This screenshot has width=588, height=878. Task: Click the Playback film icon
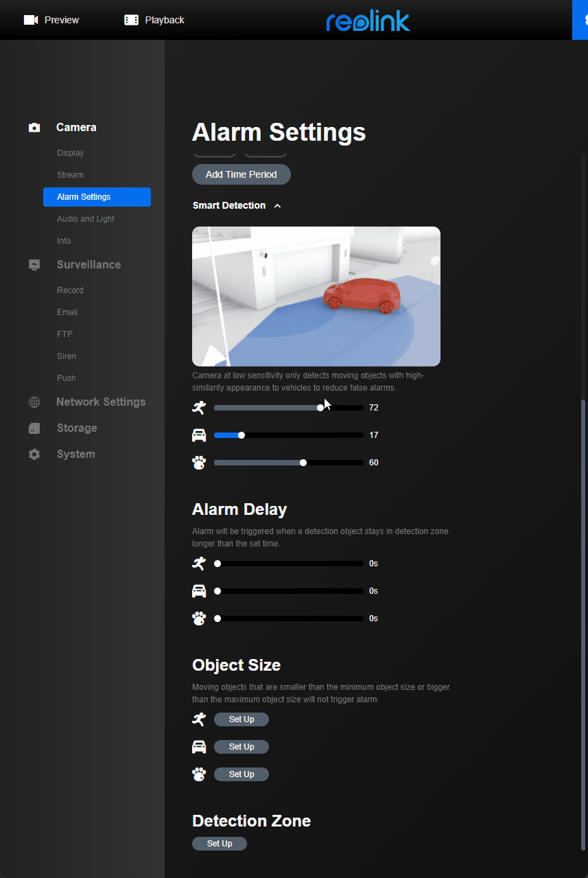pyautogui.click(x=131, y=20)
